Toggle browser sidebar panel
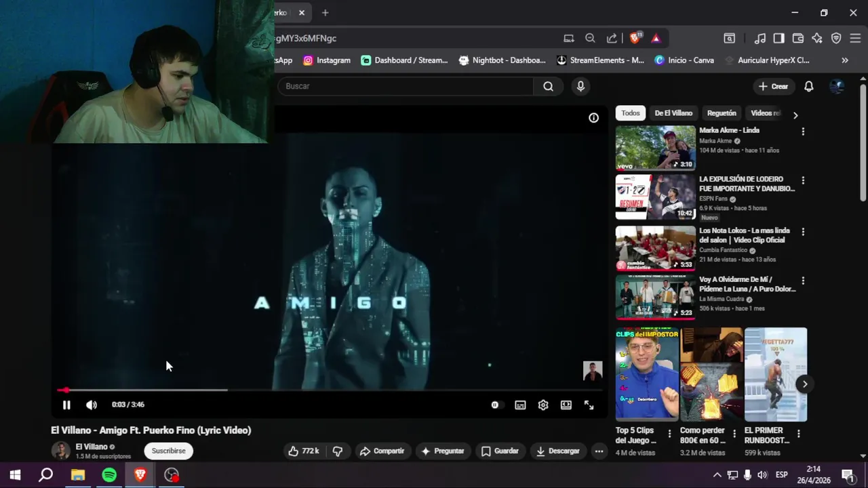Image resolution: width=868 pixels, height=488 pixels. [x=778, y=38]
